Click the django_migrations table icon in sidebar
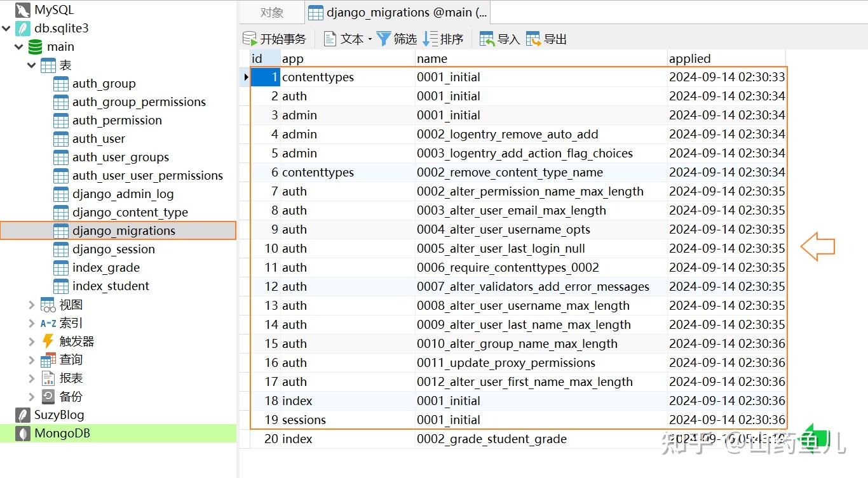Image resolution: width=868 pixels, height=478 pixels. (x=60, y=230)
